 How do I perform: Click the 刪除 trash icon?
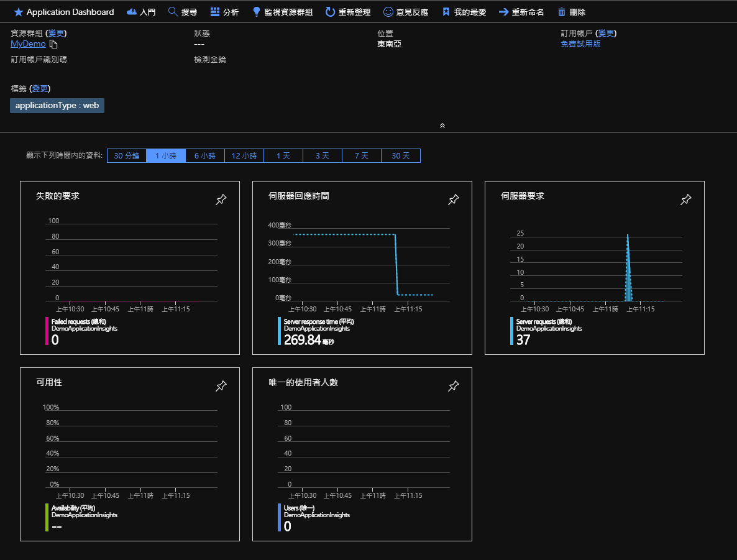[x=562, y=12]
